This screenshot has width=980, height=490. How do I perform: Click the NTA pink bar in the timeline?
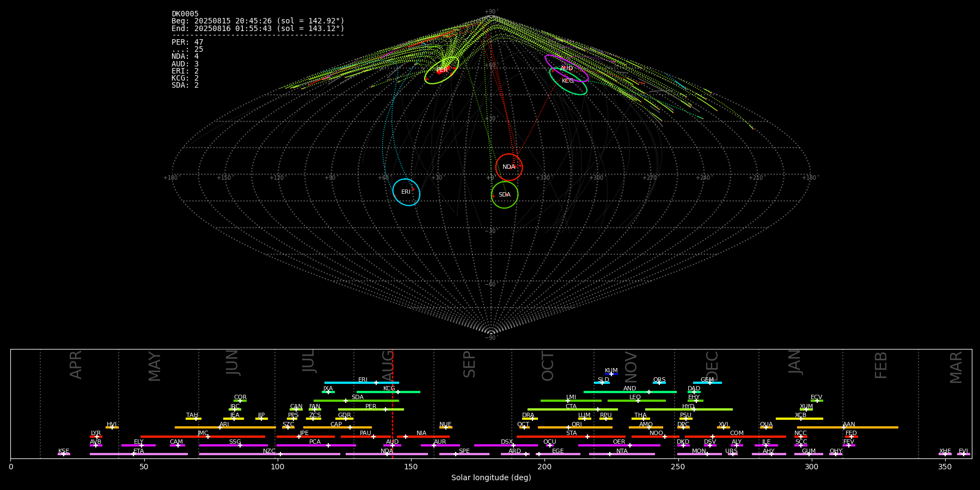click(x=622, y=454)
